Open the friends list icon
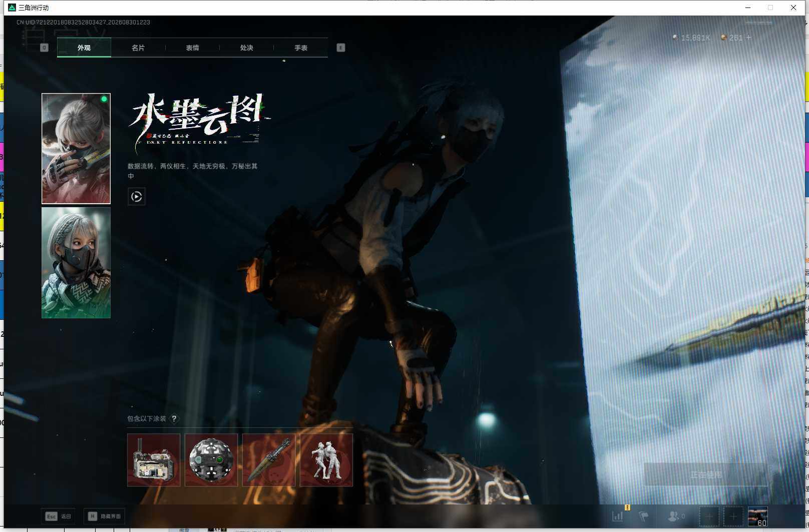The height and width of the screenshot is (532, 809). [676, 516]
